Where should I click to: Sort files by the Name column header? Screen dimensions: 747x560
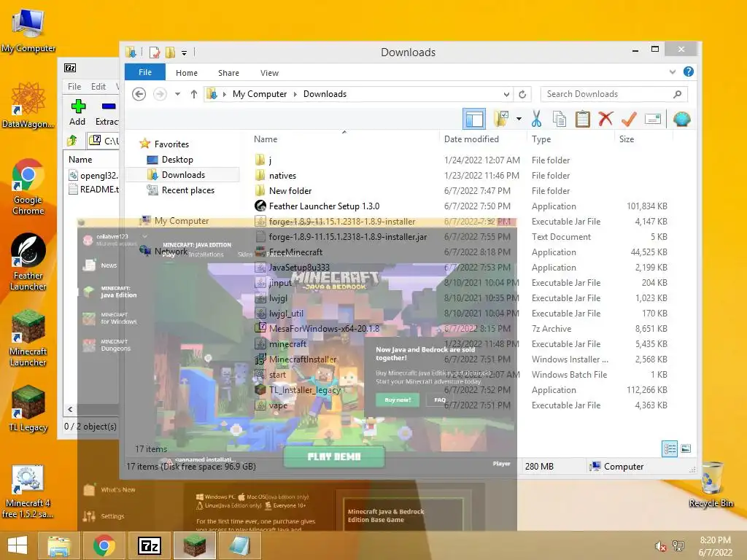(x=266, y=139)
